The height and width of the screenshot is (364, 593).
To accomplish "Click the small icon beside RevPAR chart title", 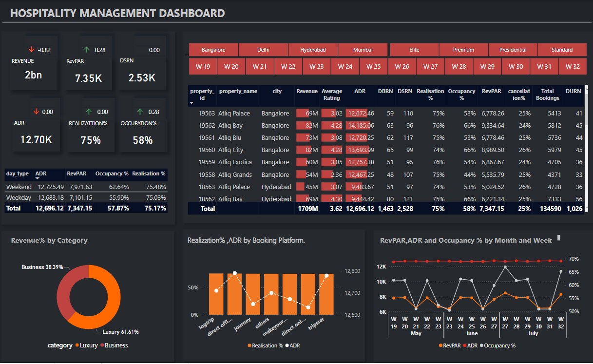I will pos(559,238).
